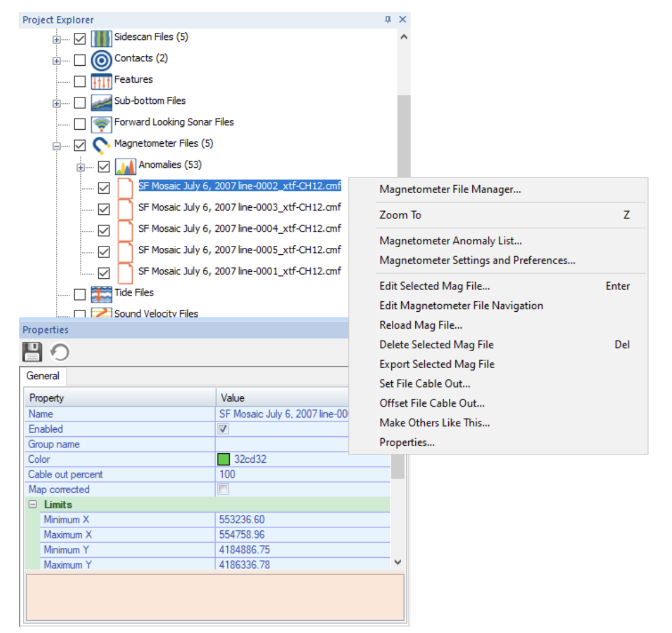Collapse the Limits property group
This screenshot has height=633, width=672.
point(33,504)
